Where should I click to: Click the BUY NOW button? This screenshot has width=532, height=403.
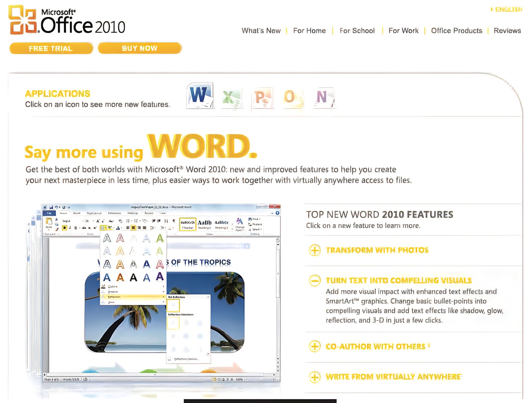(140, 48)
